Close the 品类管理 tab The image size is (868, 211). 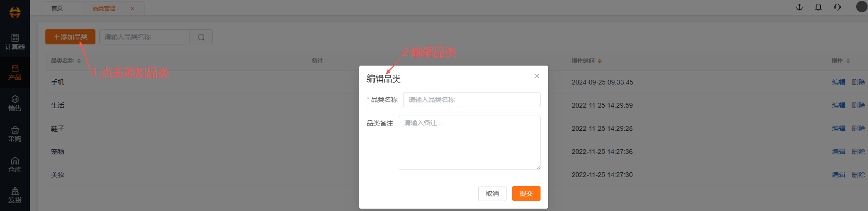pos(132,8)
